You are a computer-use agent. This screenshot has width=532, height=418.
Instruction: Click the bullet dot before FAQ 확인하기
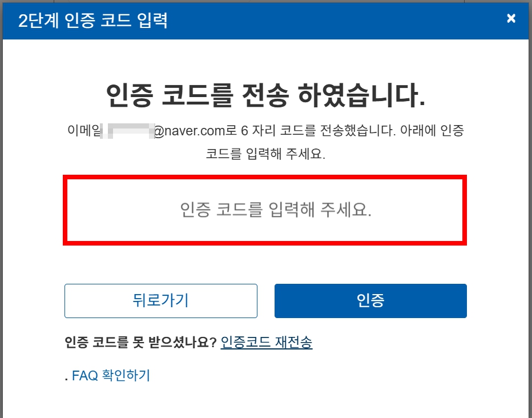(66, 379)
